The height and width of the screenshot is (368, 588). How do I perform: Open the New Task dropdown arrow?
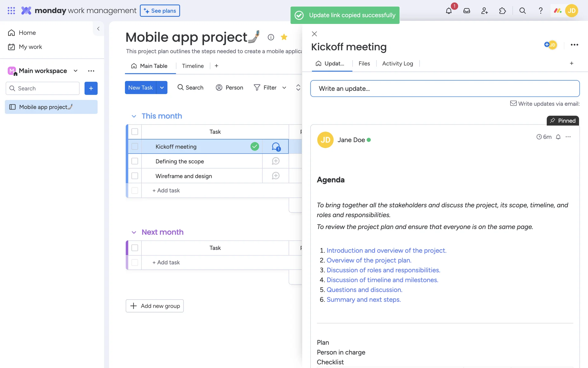coord(162,88)
